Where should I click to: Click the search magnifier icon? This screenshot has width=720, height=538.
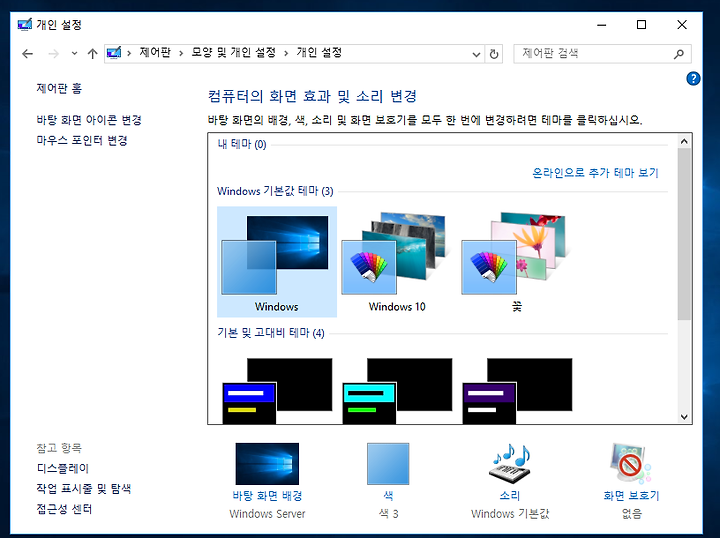[679, 54]
